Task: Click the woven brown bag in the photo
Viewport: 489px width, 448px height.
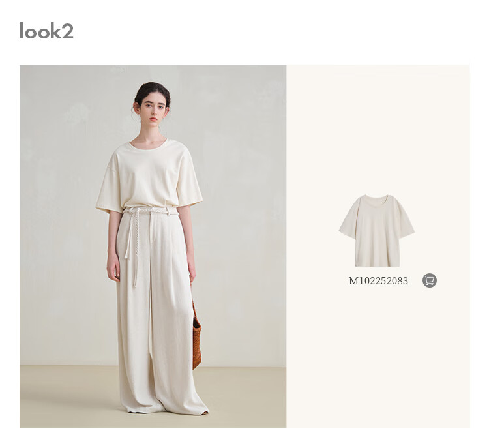Action: point(196,335)
